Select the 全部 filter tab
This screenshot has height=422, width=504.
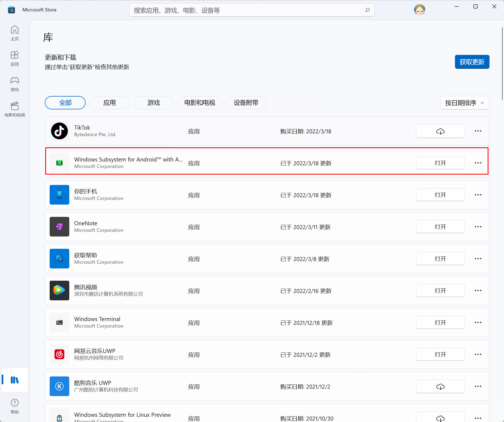coord(65,103)
